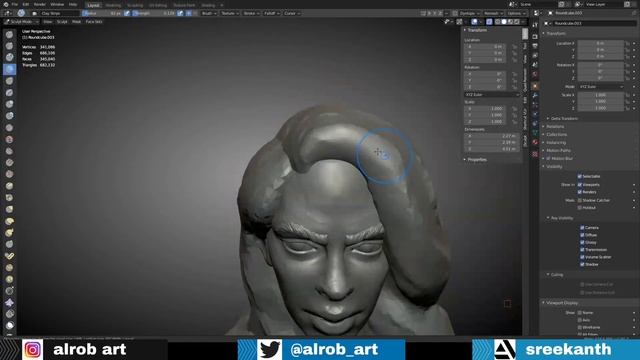Uncheck the Selectable checkbox
Screen dimensions: 640x360
click(x=580, y=176)
